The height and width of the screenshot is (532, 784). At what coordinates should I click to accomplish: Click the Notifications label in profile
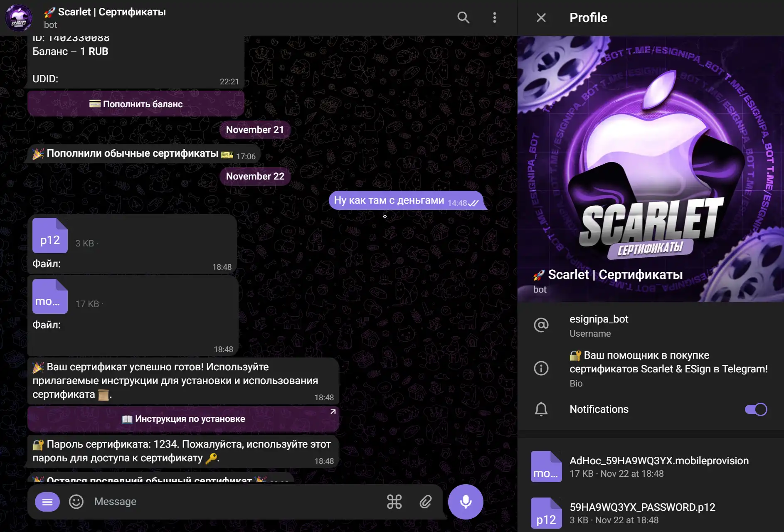[599, 409]
